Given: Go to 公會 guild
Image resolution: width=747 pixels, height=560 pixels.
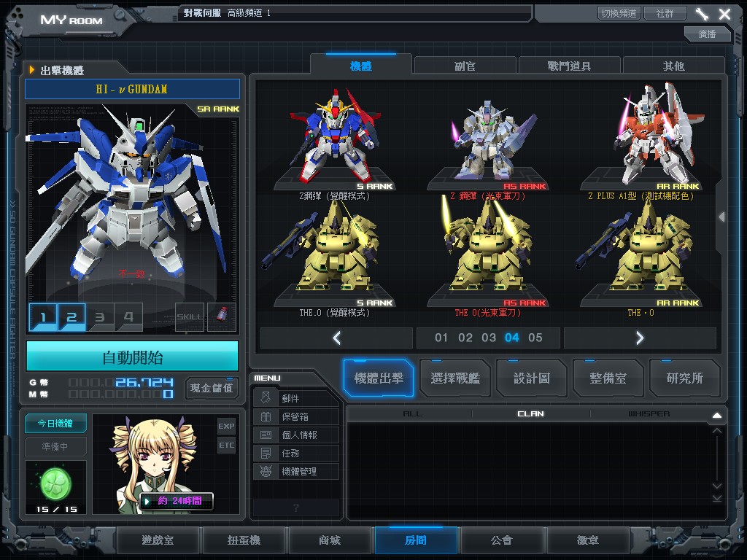Looking at the screenshot, I should pos(502,540).
